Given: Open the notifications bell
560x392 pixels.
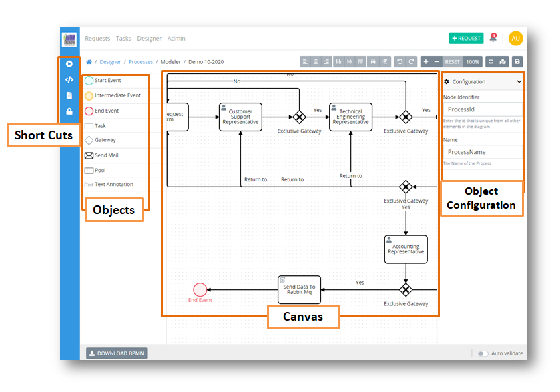Looking at the screenshot, I should tap(493, 39).
